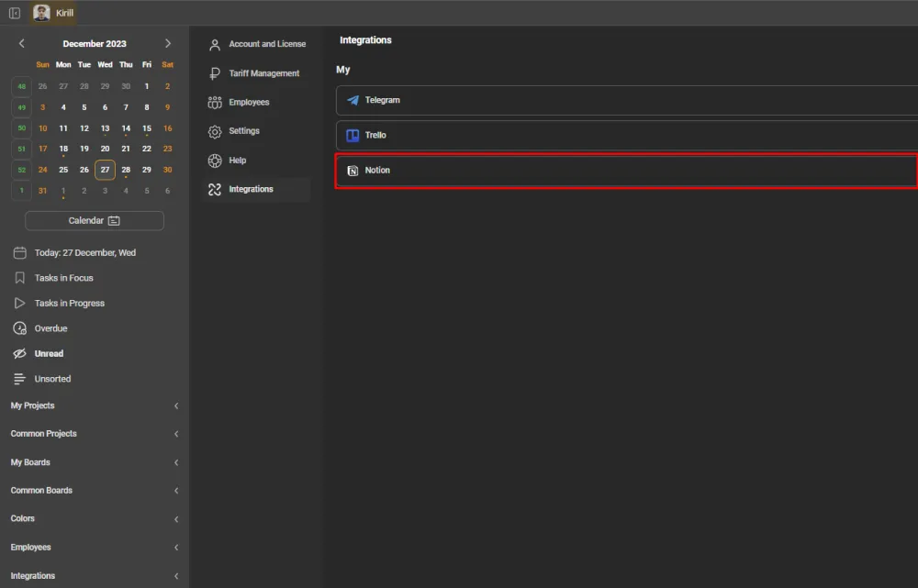918x588 pixels.
Task: Open Tariff Management page
Action: point(263,73)
